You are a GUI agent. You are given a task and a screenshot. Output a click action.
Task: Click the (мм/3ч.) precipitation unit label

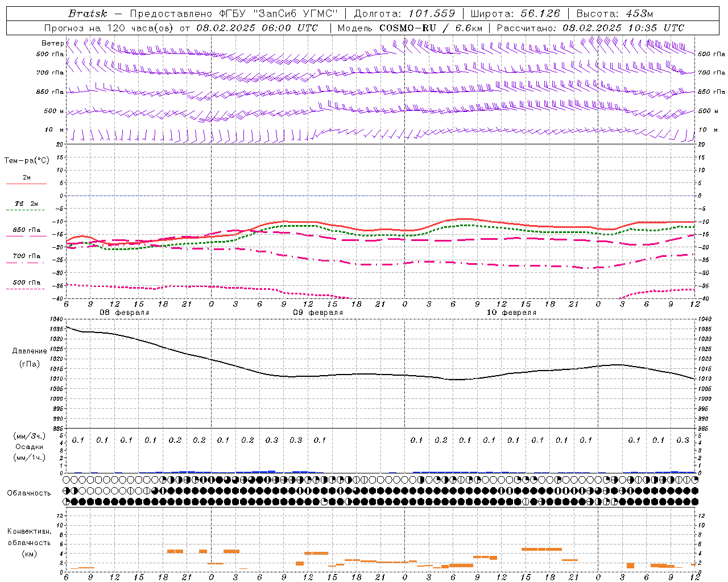click(30, 436)
